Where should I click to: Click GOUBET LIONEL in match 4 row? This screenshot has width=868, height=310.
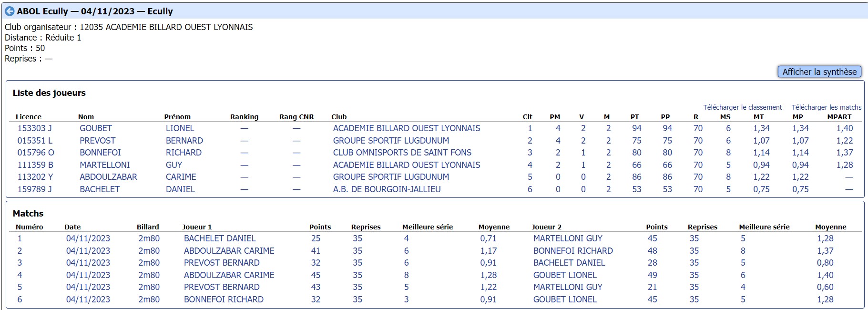pos(565,275)
